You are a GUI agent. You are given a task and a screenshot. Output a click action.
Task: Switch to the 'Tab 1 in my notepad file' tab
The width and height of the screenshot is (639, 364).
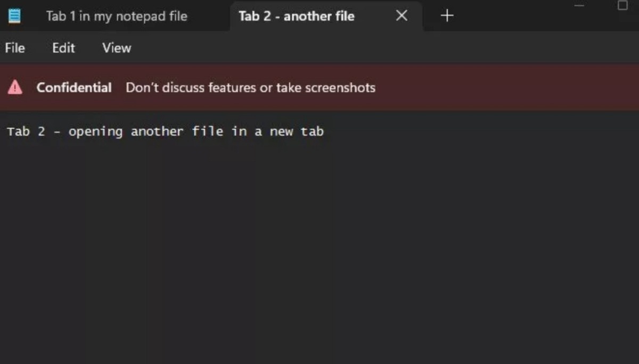pyautogui.click(x=117, y=16)
